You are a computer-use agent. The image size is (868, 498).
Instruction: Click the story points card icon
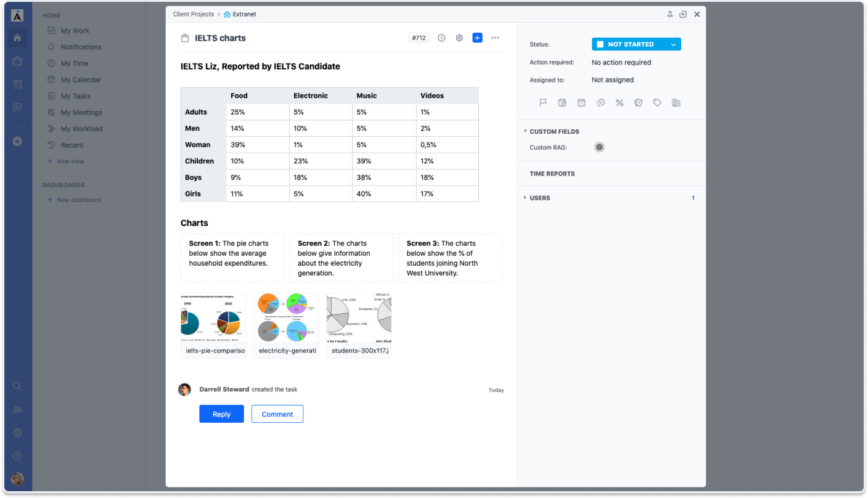(x=639, y=103)
